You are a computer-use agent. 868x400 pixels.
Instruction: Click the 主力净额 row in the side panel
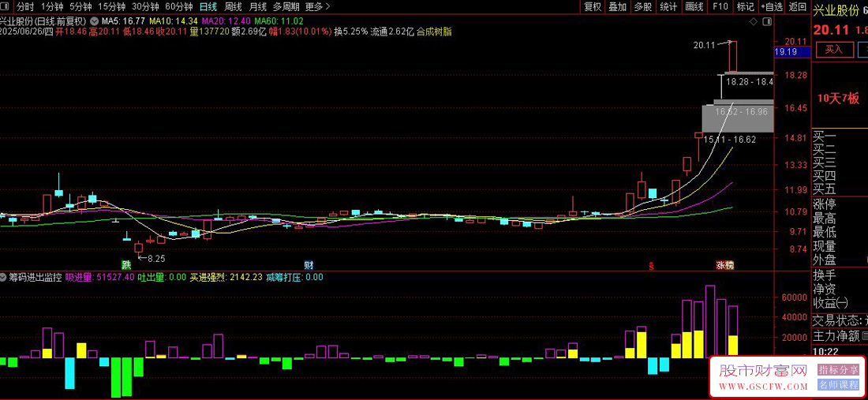(x=840, y=335)
